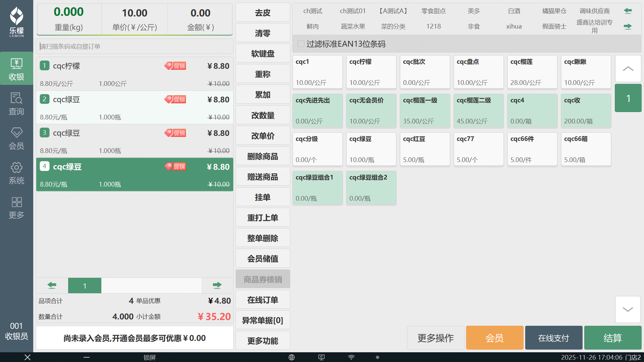Select product page number 1 on right
644x362 pixels.
pos(628,98)
